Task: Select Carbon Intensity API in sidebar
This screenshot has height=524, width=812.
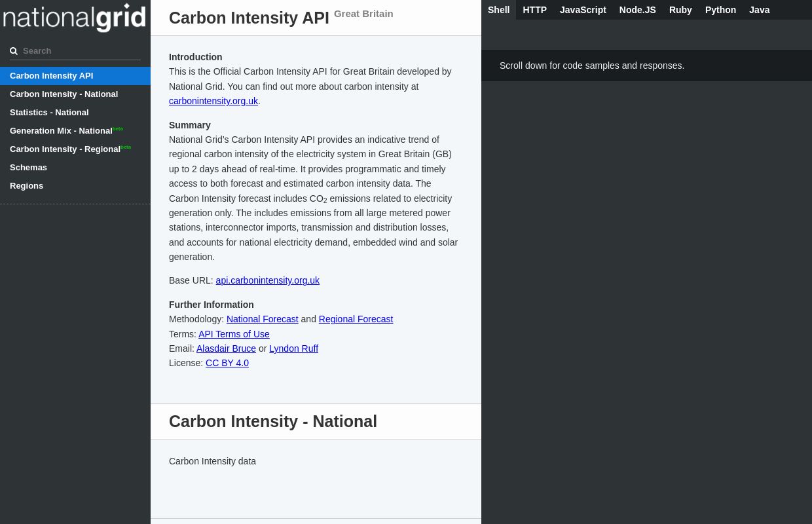Action: (75, 76)
